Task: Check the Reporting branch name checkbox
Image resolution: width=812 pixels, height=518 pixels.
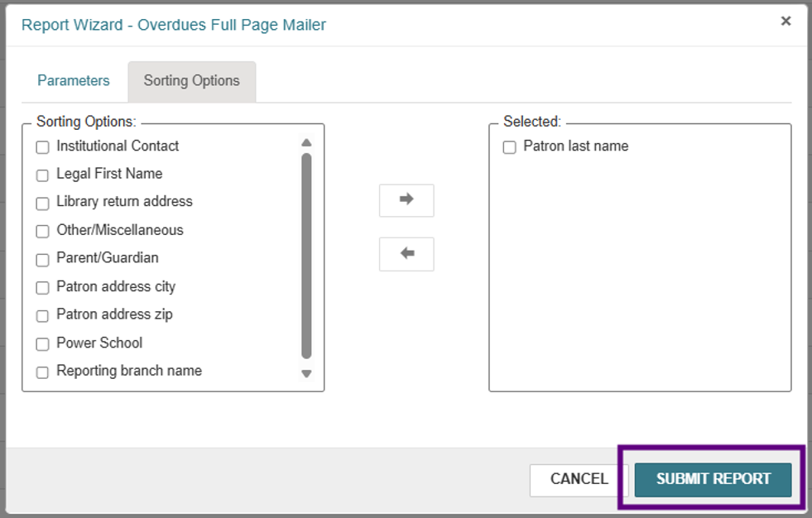Action: coord(42,372)
